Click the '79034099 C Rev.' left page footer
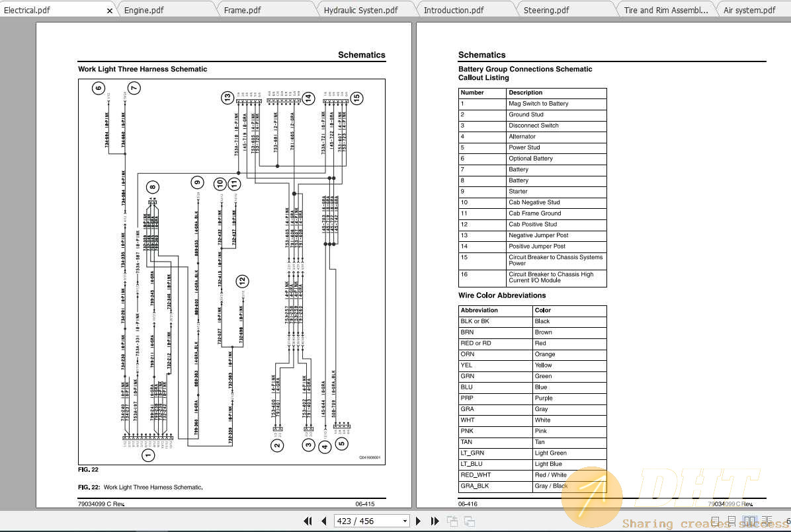This screenshot has height=532, width=791. pyautogui.click(x=101, y=504)
